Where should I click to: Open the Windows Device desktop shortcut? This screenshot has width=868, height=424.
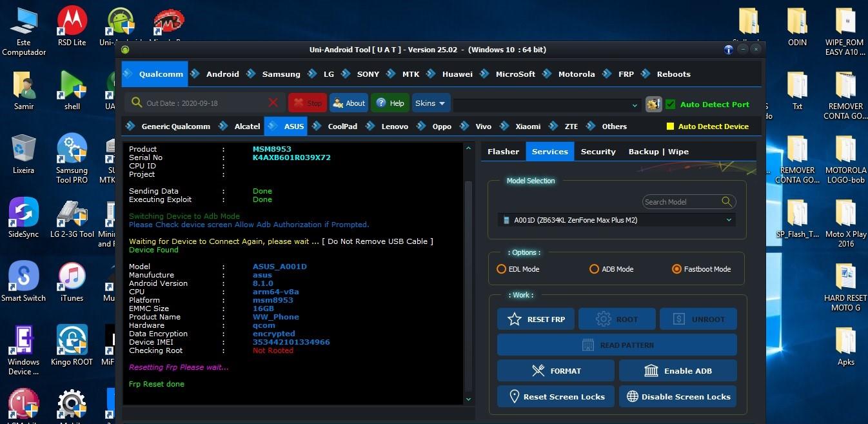24,350
